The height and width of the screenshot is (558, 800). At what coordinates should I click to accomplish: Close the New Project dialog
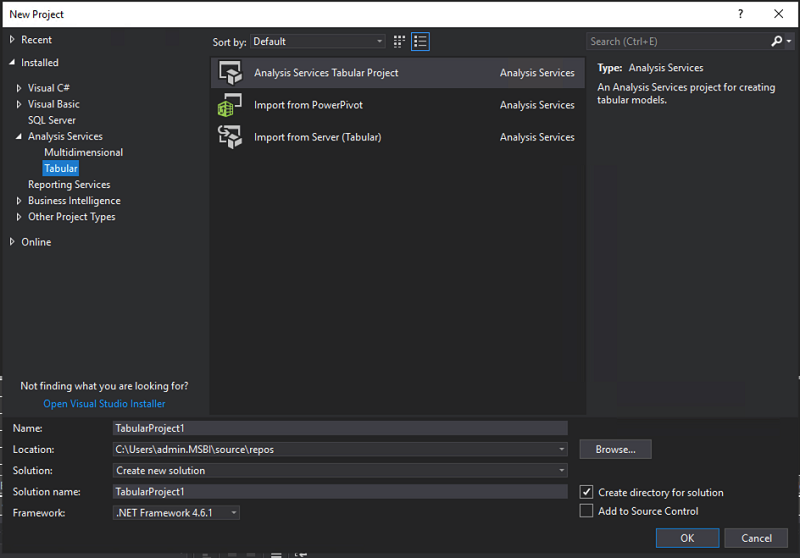[x=779, y=14]
